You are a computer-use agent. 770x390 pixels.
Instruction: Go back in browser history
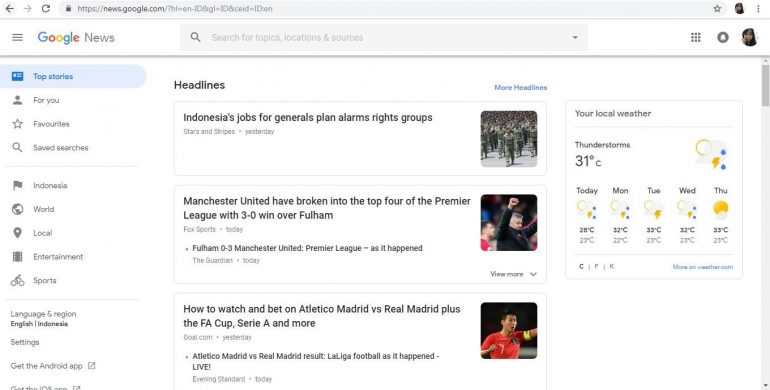click(9, 8)
